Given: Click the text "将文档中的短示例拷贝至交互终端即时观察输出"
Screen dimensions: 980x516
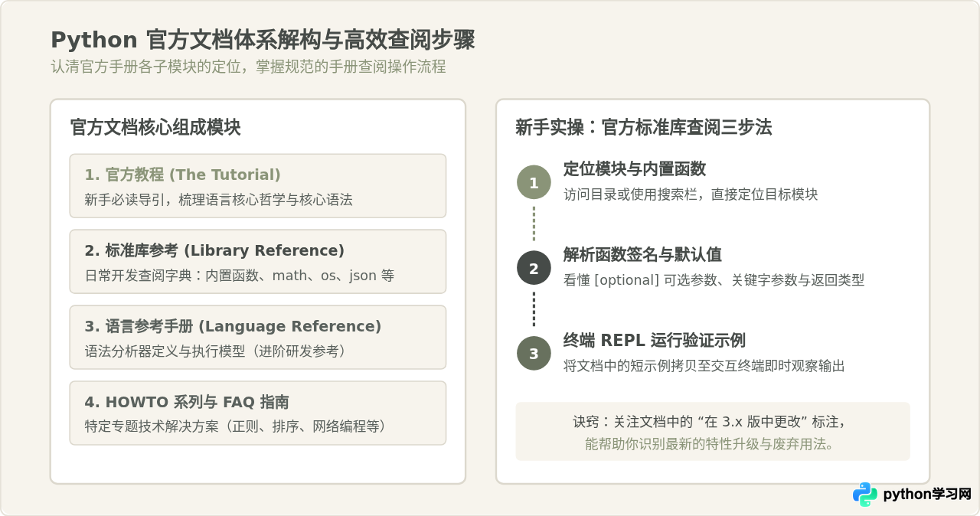Looking at the screenshot, I should tap(704, 366).
